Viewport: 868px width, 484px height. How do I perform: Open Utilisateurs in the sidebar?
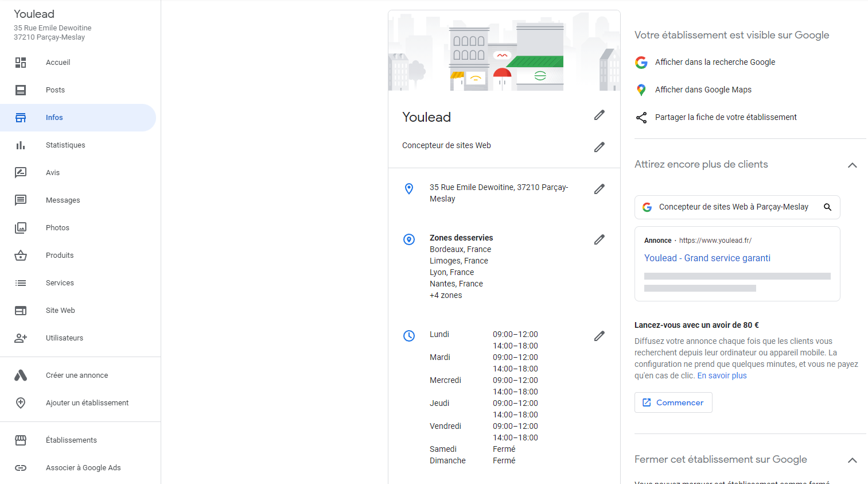78,338
